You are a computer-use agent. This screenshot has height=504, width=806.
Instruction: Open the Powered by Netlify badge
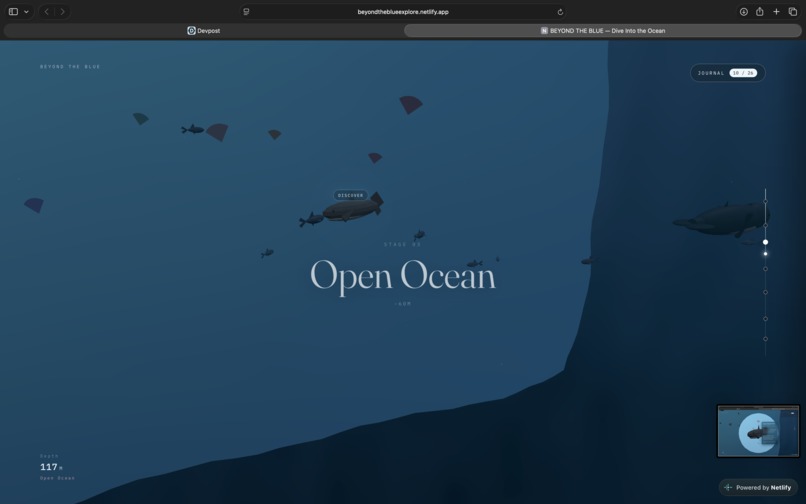(x=758, y=488)
